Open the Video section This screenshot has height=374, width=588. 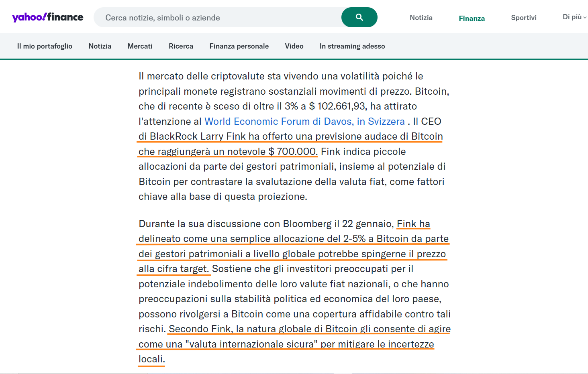294,46
